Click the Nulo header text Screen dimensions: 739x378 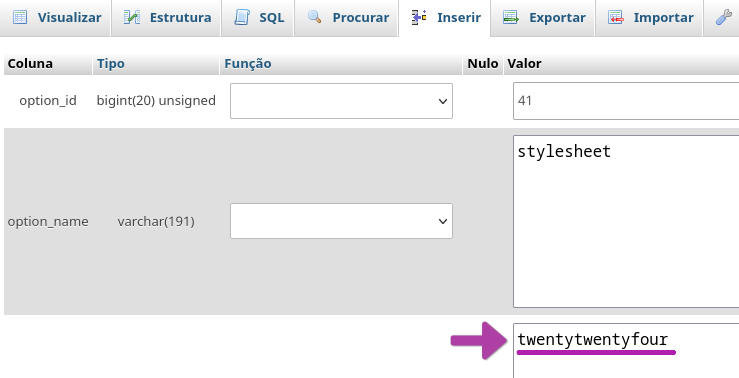pyautogui.click(x=483, y=64)
